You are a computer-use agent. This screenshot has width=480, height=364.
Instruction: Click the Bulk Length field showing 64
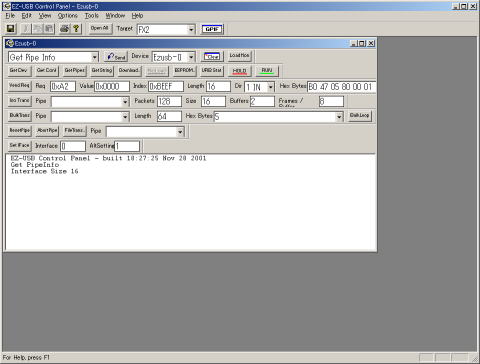[x=169, y=116]
